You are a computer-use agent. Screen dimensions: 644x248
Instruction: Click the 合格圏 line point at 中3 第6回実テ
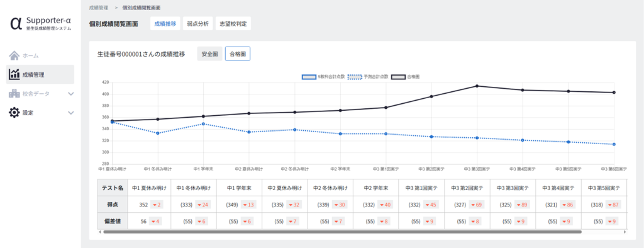pyautogui.click(x=614, y=93)
